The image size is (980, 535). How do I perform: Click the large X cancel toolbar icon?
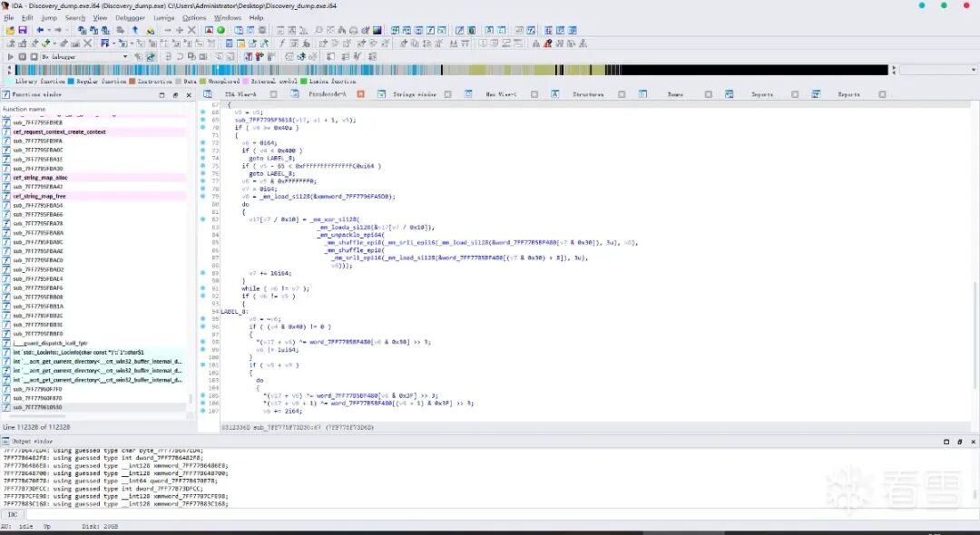(x=191, y=30)
